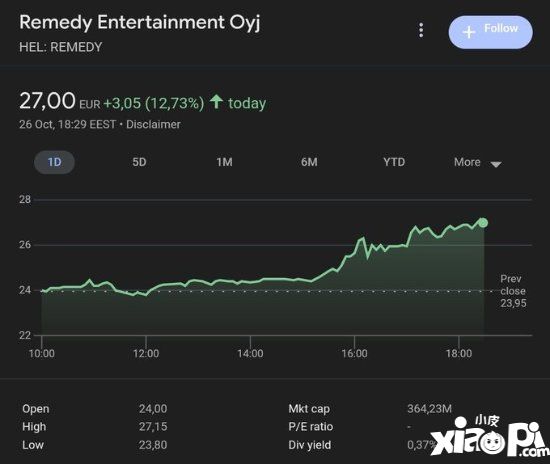Click the 18:00 time axis label
550x464 pixels.
click(458, 353)
